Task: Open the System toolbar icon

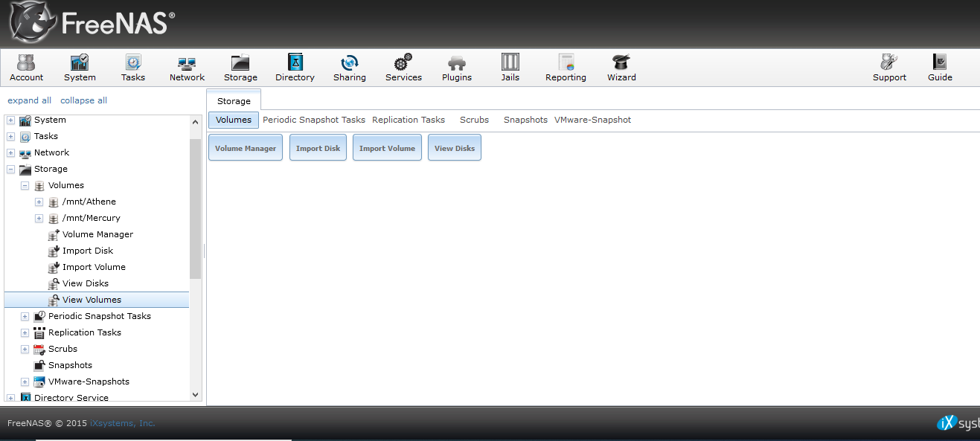Action: [80, 67]
